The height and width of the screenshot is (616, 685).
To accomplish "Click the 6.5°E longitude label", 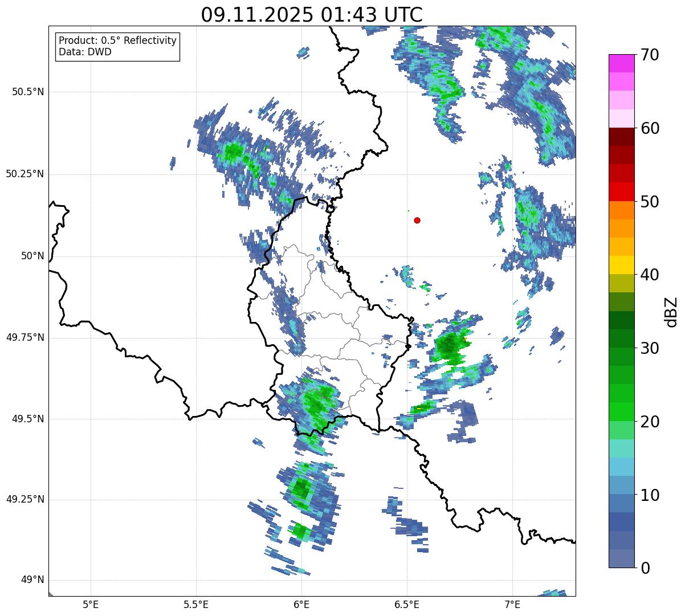I will (x=407, y=604).
